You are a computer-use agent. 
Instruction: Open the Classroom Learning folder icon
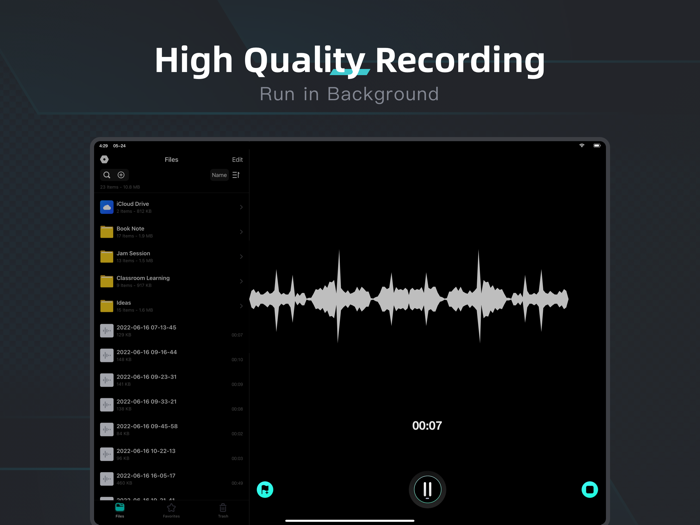pos(107,281)
